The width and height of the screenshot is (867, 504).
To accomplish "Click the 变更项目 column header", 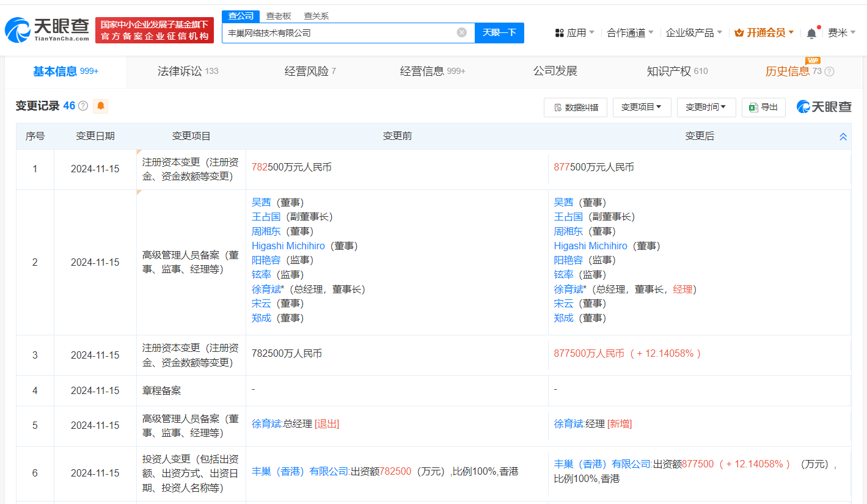I will coord(191,136).
